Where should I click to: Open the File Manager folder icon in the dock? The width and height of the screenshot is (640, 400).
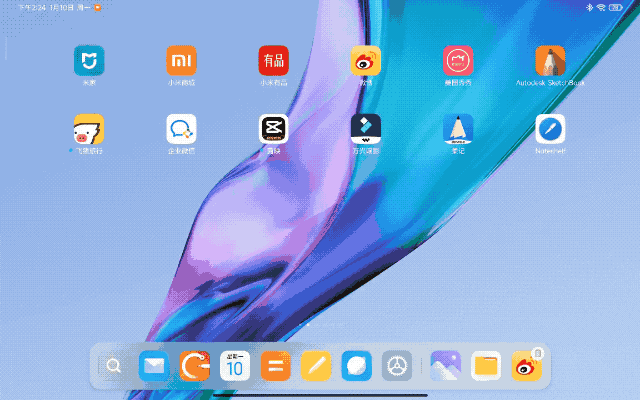pyautogui.click(x=486, y=366)
